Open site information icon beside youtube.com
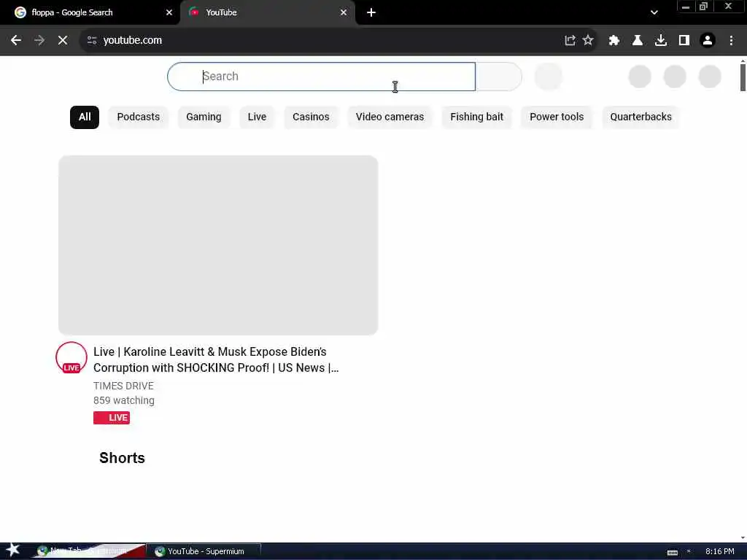This screenshot has height=560, width=747. 92,41
